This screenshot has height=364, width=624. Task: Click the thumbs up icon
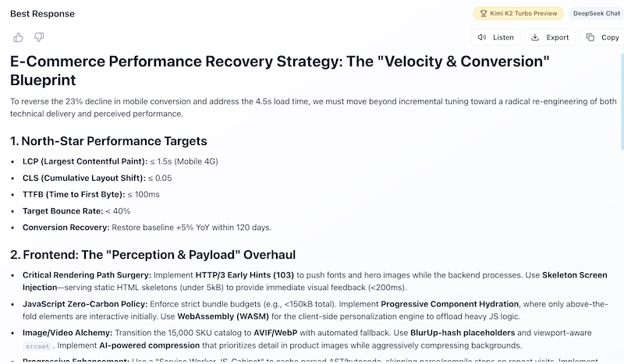[19, 37]
